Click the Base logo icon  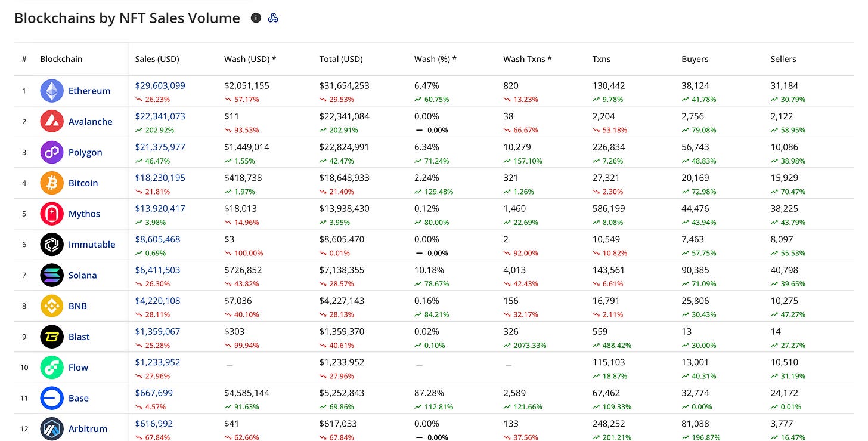point(52,398)
